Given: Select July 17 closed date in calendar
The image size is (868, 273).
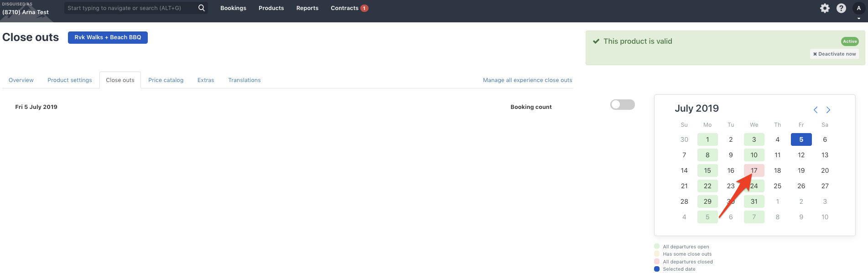Looking at the screenshot, I should click(754, 170).
